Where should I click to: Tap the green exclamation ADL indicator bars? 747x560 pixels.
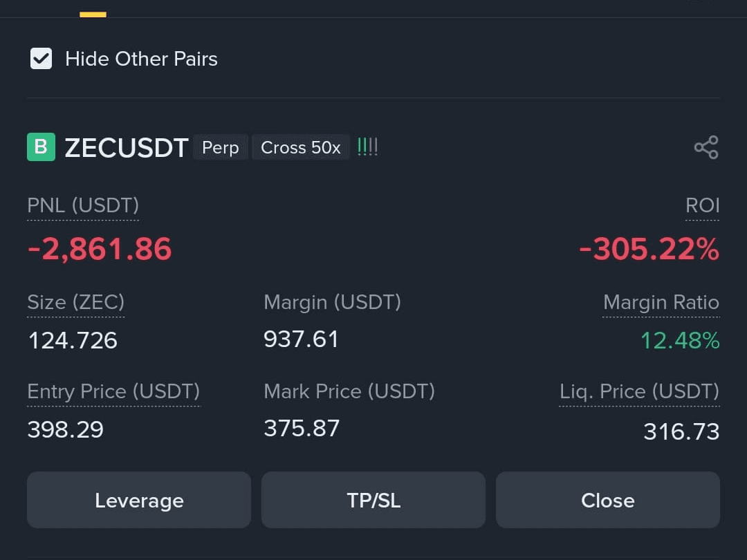367,147
